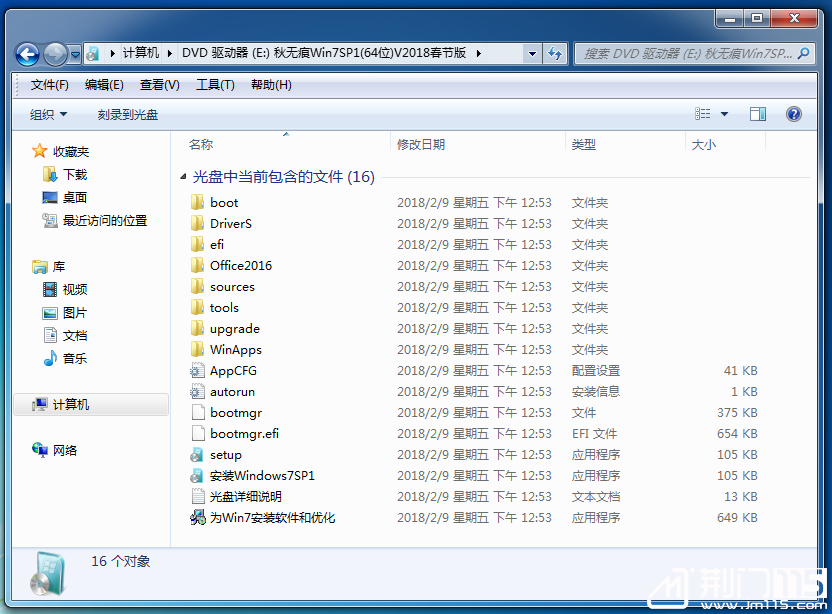
Task: Select the AppCFG config file icon
Action: click(197, 370)
